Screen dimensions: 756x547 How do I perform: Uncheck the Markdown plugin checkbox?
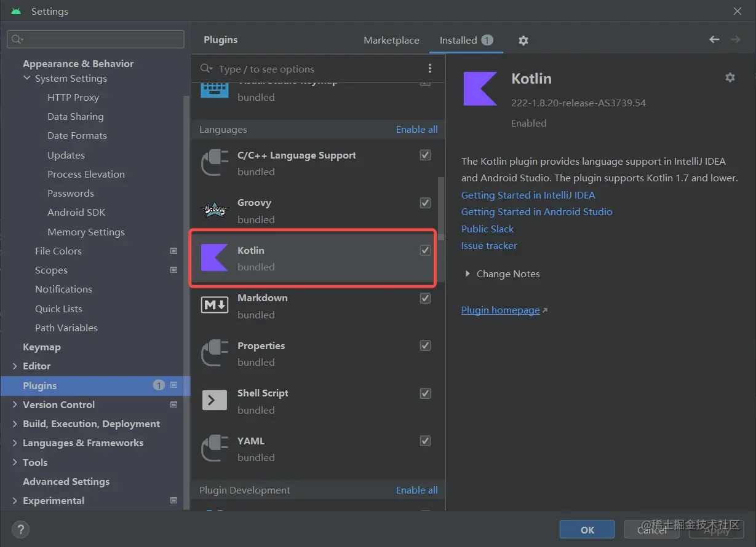pos(425,298)
